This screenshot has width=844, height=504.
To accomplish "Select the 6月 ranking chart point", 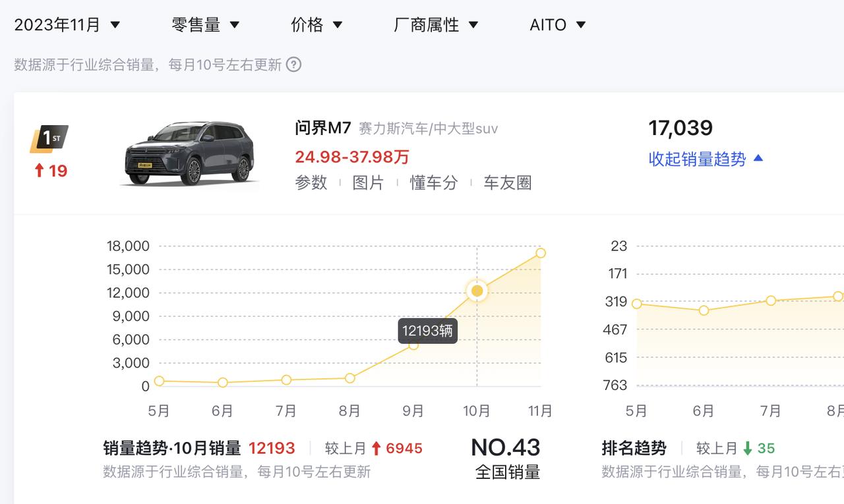I will [704, 310].
